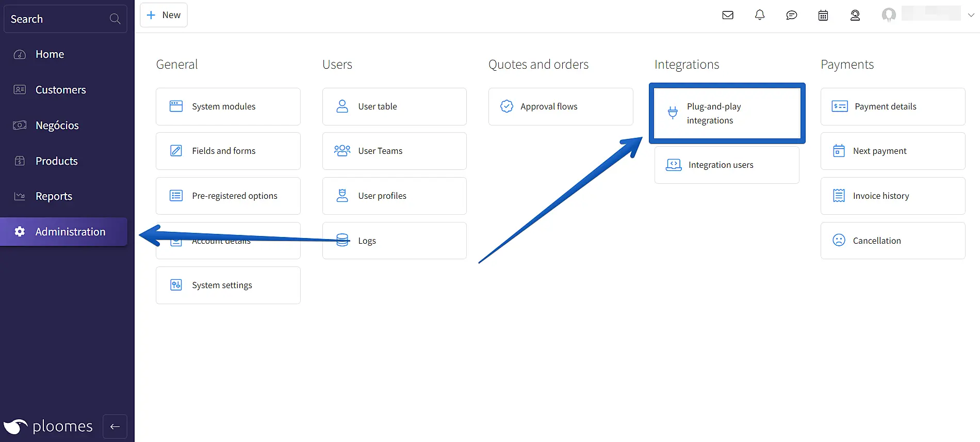
Task: Open Approval flows
Action: pos(561,106)
